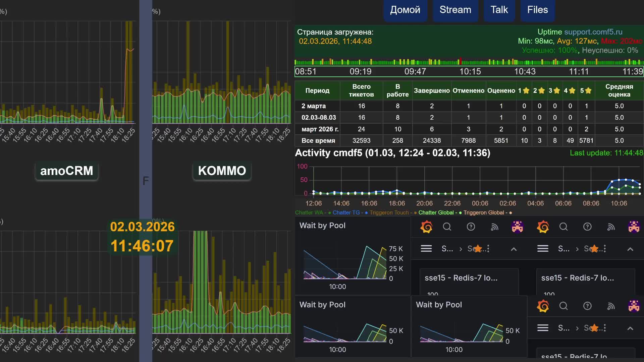
Task: Toggle the Triggeron Touch legend entry
Action: [x=389, y=213]
